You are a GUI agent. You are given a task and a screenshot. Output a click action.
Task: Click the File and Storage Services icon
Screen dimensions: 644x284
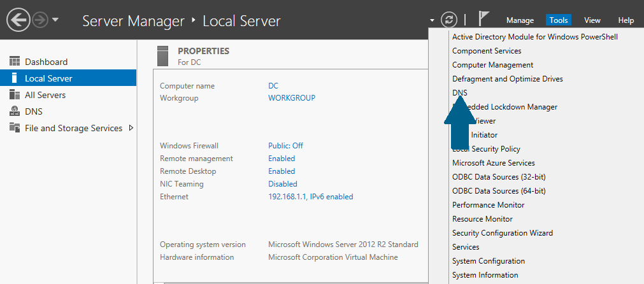(15, 127)
